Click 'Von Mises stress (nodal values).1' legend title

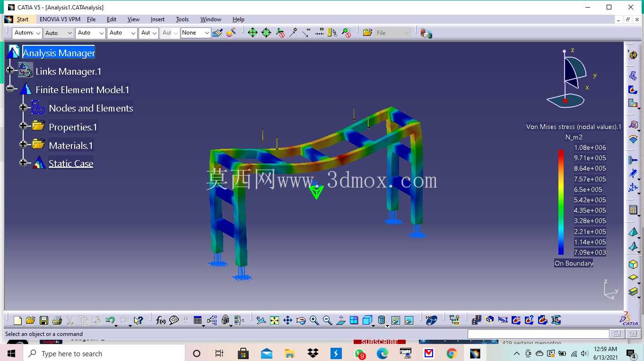click(574, 127)
